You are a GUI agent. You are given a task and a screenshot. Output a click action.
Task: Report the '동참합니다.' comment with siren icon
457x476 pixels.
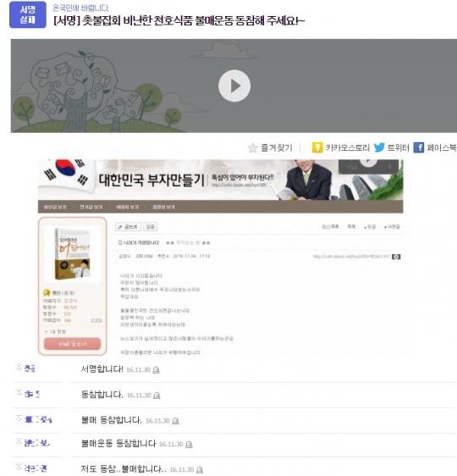(x=157, y=396)
